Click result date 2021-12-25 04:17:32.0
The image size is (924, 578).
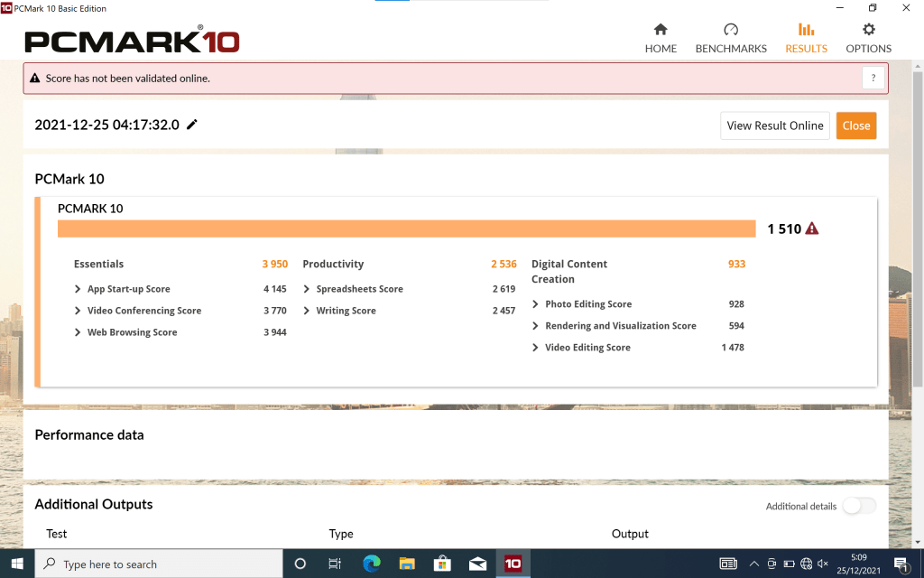(x=106, y=125)
